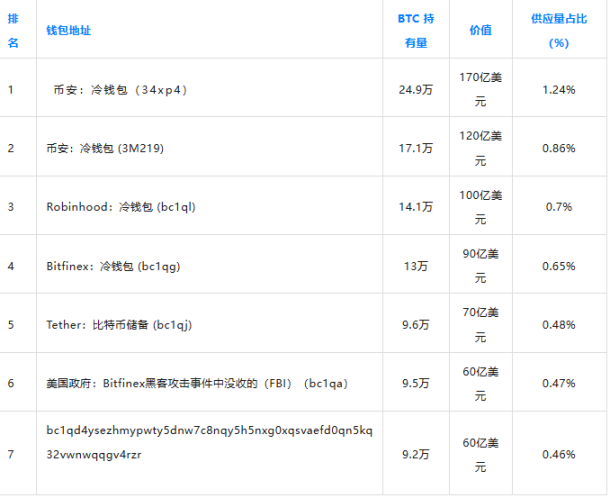This screenshot has height=498, width=610.
Task: Click the 排名 column header
Action: [x=13, y=30]
